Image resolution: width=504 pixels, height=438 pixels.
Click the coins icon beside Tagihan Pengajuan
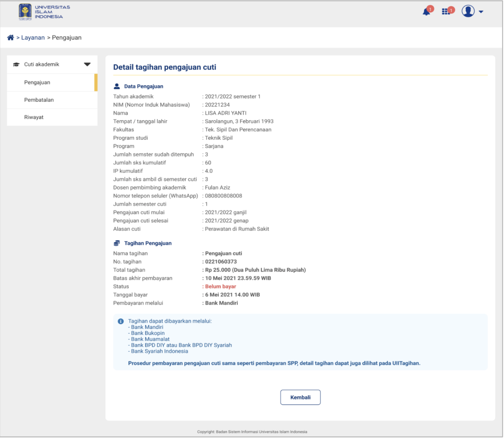117,243
